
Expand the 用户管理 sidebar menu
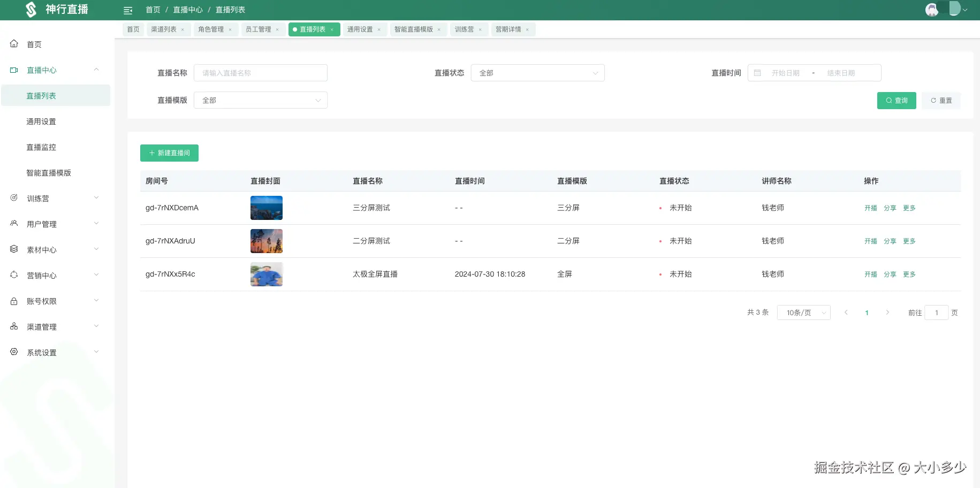96,224
